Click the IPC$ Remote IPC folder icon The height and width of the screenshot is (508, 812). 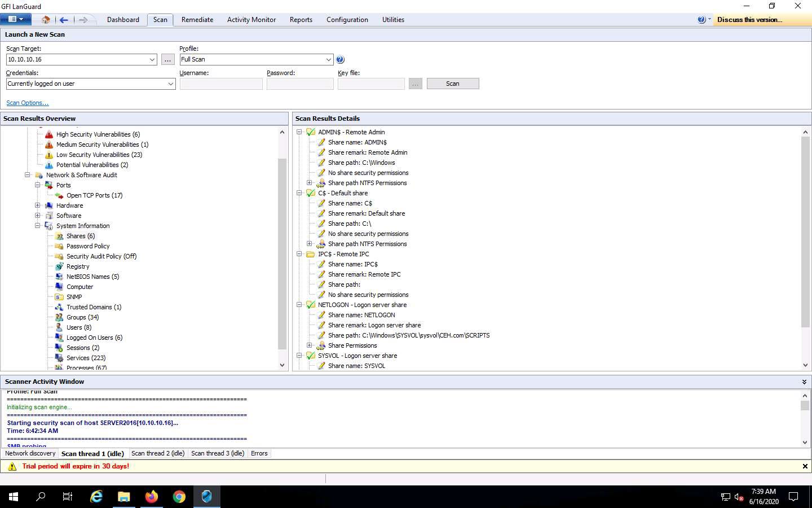[311, 254]
